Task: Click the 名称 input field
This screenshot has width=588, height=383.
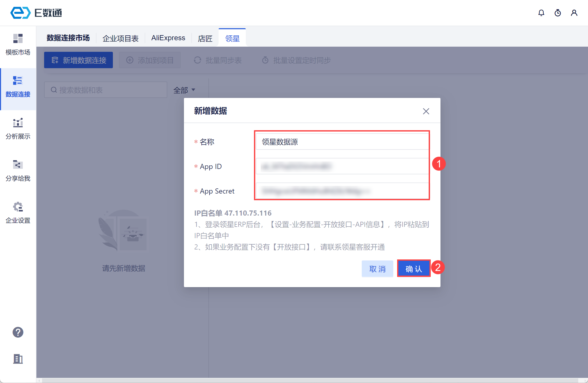Action: pyautogui.click(x=342, y=142)
